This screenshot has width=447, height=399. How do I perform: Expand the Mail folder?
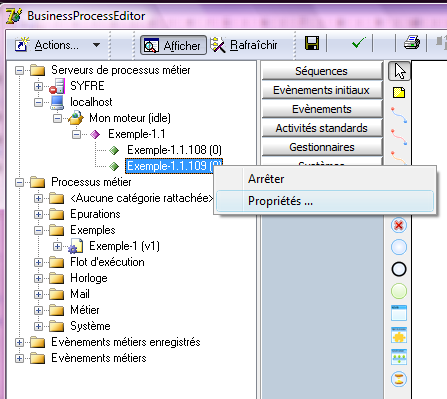coord(38,294)
